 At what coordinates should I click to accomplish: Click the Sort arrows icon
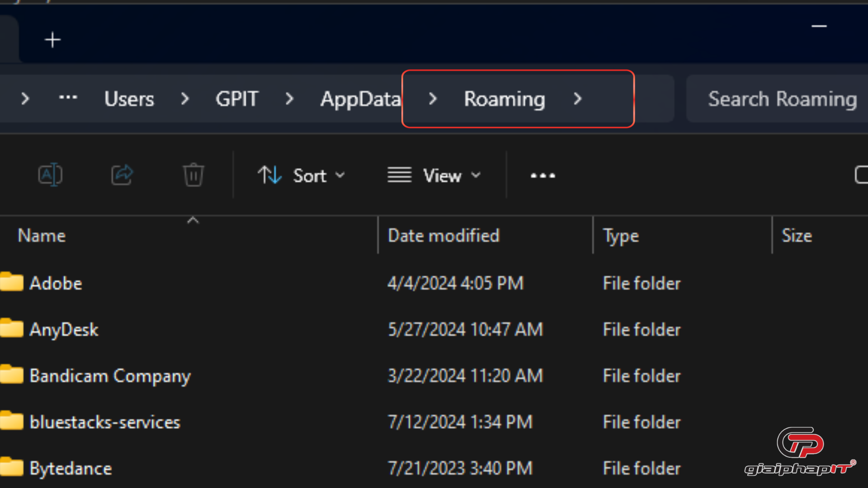(269, 175)
